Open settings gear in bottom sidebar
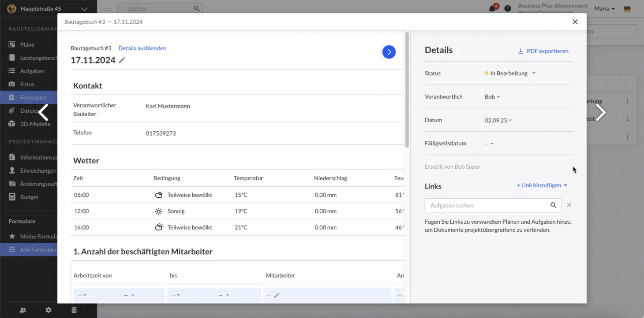644x318 pixels. coord(49,310)
